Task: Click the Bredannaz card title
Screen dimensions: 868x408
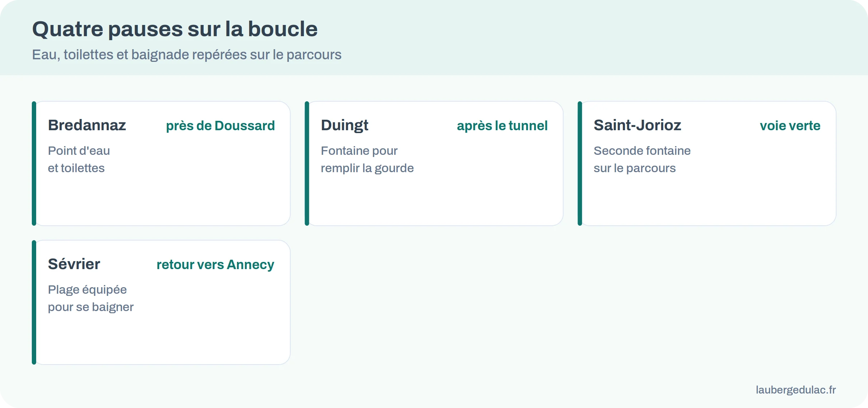Action: tap(87, 125)
